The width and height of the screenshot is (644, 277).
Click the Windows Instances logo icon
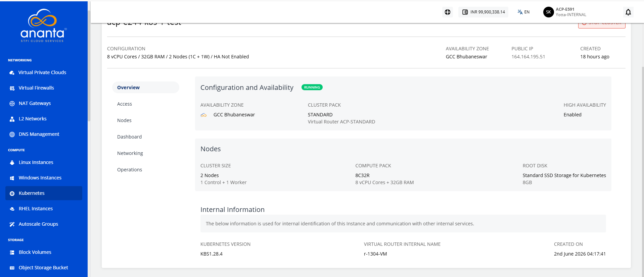tap(12, 178)
